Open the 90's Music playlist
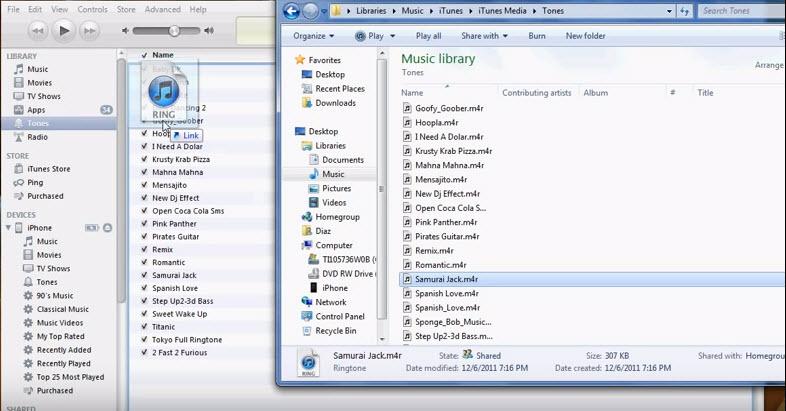This screenshot has width=786, height=411. (55, 296)
